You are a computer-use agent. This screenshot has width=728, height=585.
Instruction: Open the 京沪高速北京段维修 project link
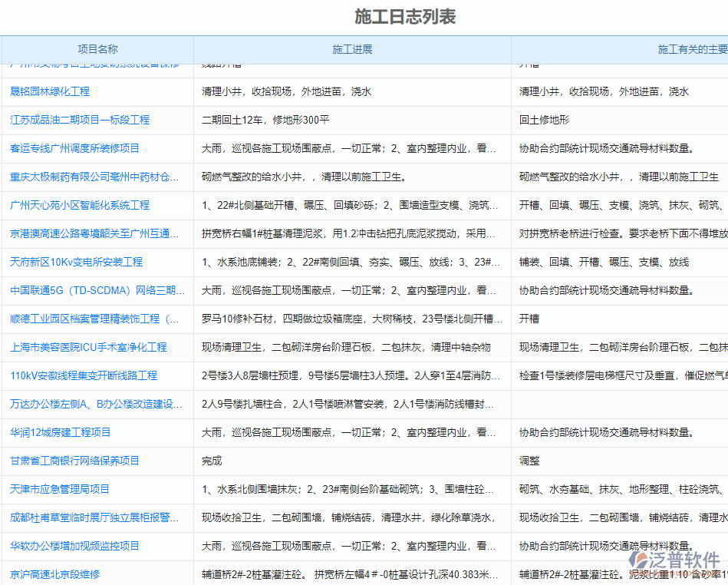point(58,573)
